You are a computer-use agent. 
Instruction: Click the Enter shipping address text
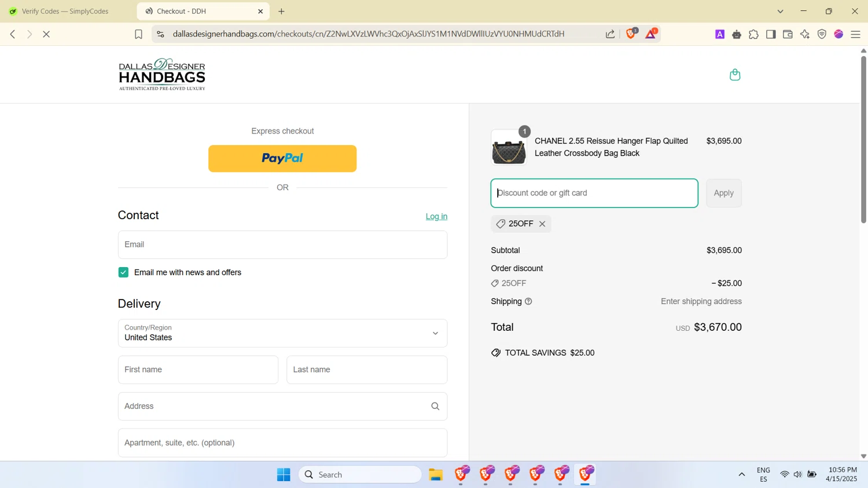701,301
